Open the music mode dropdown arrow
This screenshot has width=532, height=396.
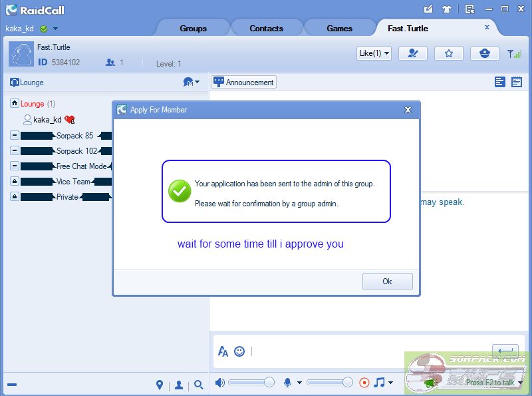390,383
